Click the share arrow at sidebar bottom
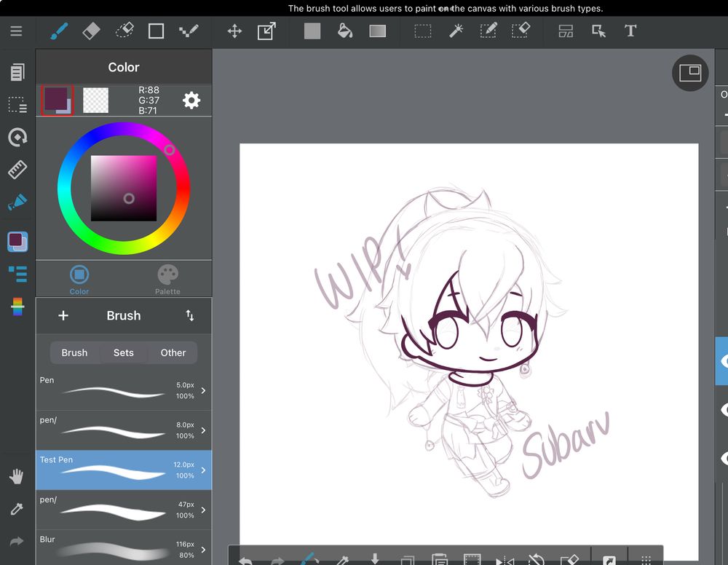Screen dimensions: 728x565 [16, 541]
